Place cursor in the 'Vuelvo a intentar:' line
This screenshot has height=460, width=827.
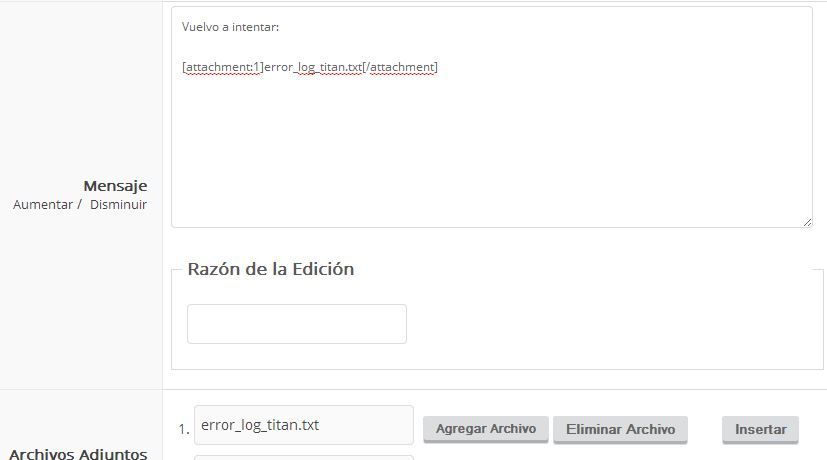(x=230, y=27)
